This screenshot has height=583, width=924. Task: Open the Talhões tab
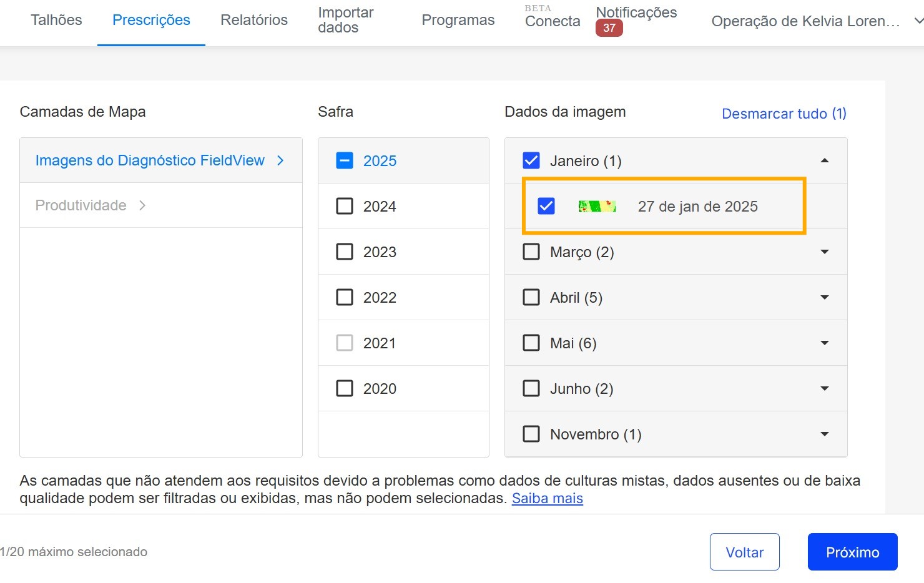(x=56, y=20)
